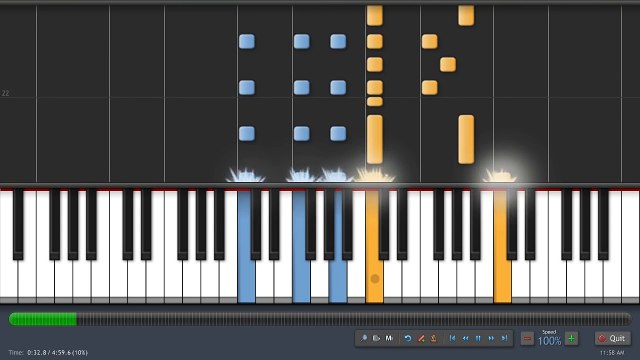Pause the song playback
Viewport: 640px width, 360px height.
478,338
